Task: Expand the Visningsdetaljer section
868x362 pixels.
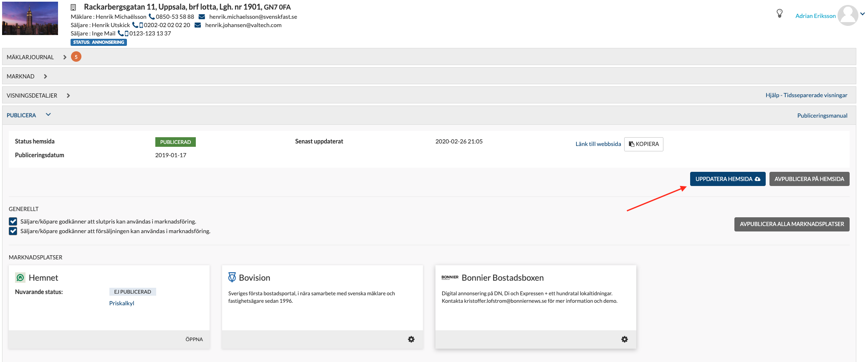Action: (68, 96)
